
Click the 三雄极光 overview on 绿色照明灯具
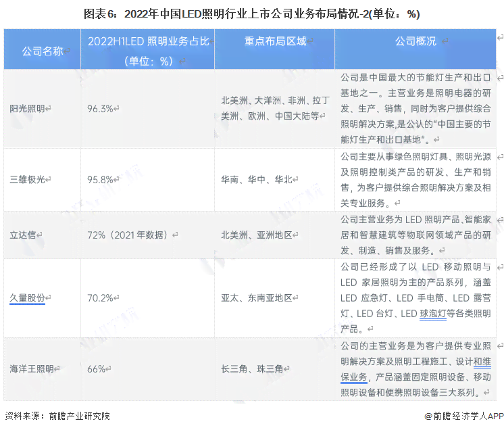point(415,179)
